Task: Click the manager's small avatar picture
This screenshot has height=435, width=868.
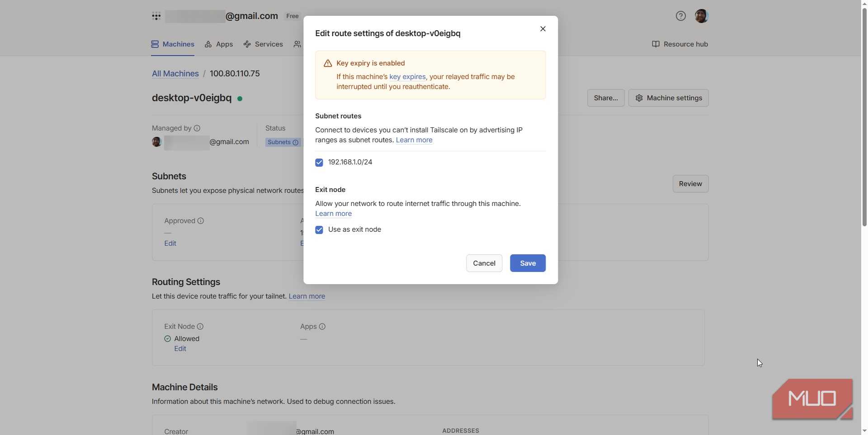Action: tap(156, 142)
